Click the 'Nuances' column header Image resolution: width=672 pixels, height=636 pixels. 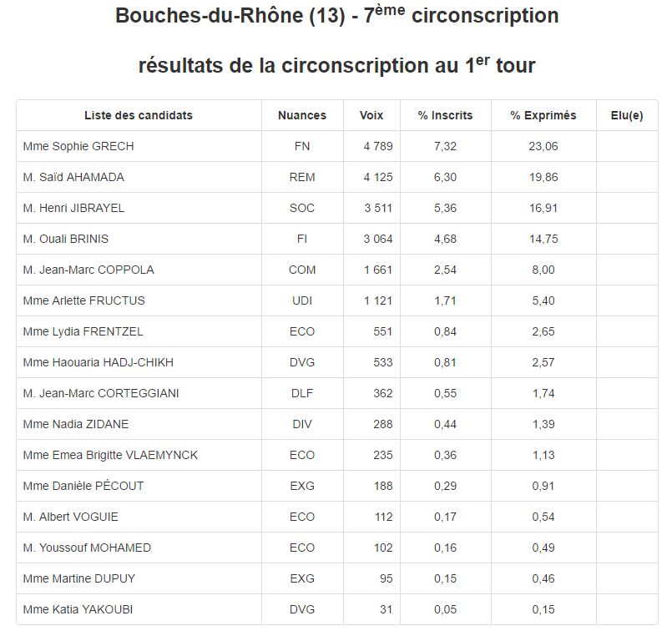(x=302, y=115)
